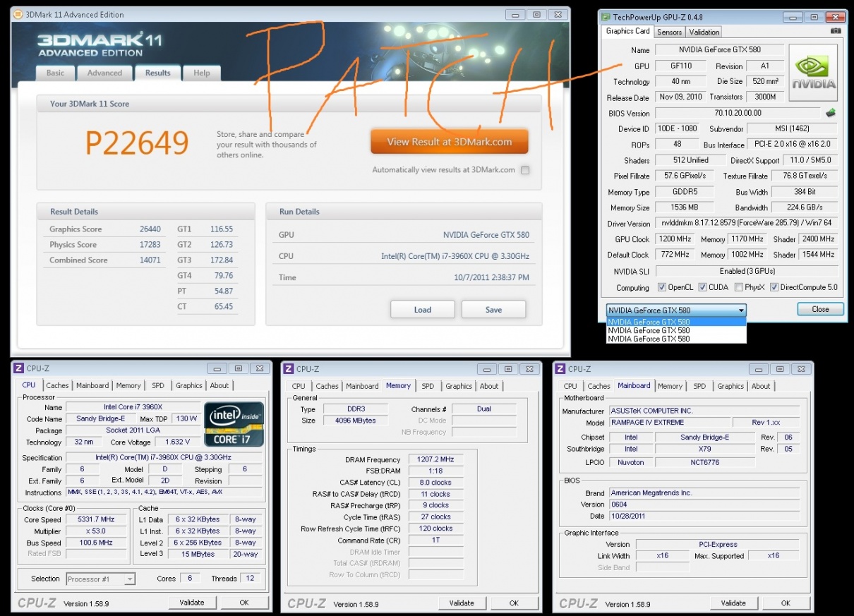
Task: Uncheck the CUDA checkbox in GPU-Z
Action: pos(703,287)
